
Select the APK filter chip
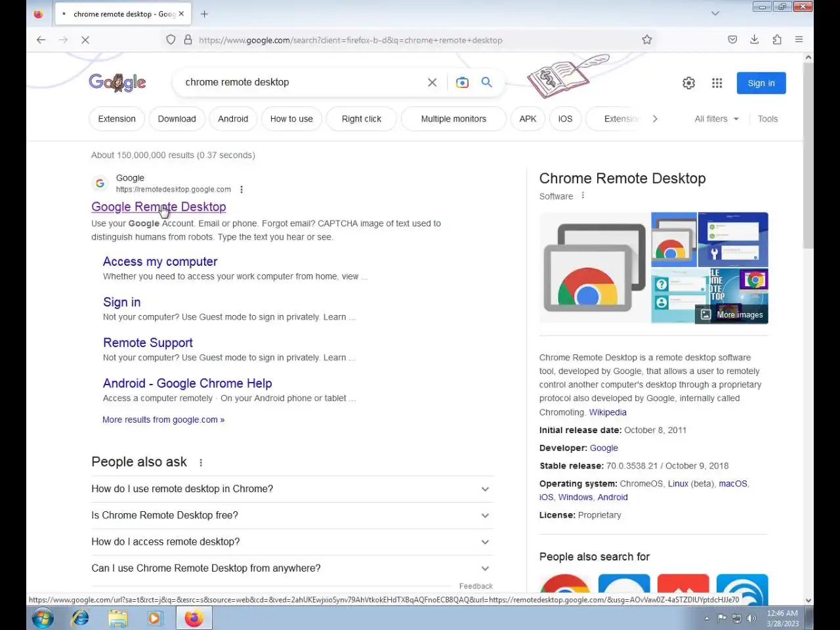pos(528,119)
